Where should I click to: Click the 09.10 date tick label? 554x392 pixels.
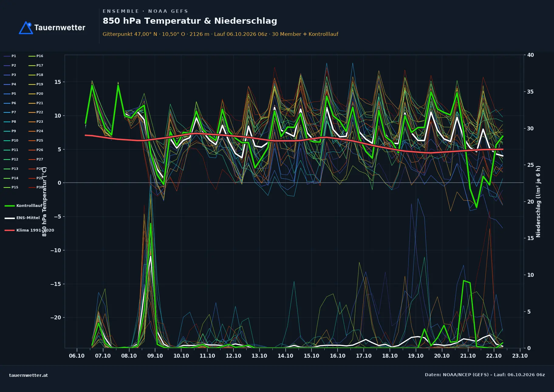pyautogui.click(x=155, y=356)
